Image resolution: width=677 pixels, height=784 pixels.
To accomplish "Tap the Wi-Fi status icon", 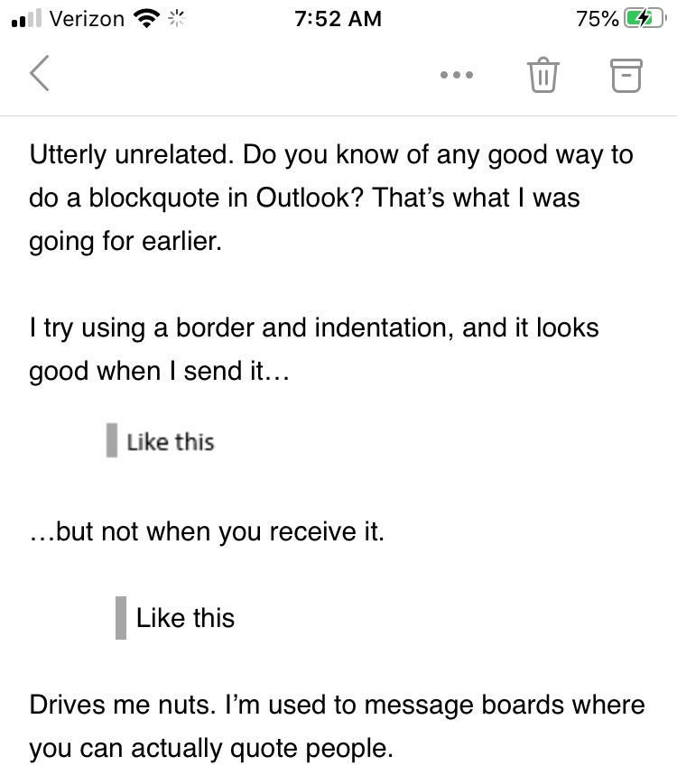I will pos(146,19).
